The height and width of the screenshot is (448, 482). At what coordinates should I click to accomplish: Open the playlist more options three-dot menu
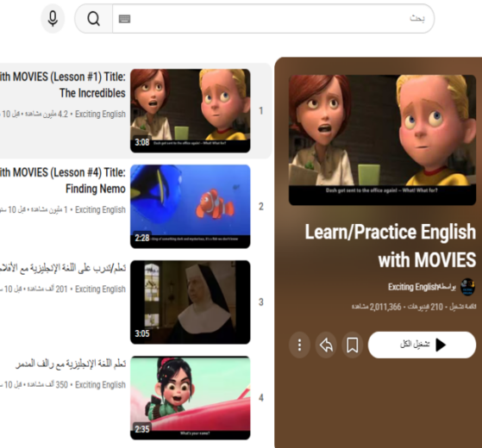click(x=299, y=345)
